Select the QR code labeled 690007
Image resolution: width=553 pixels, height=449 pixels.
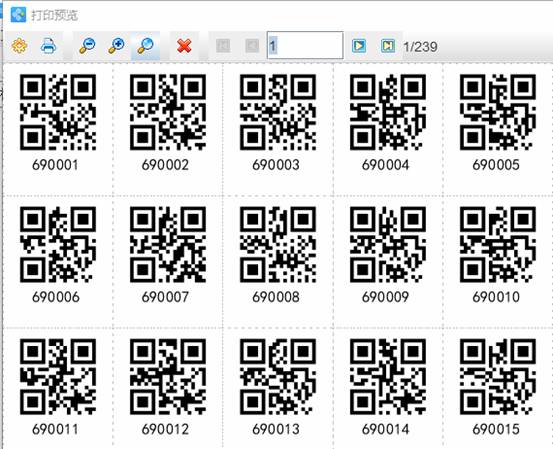[168, 244]
